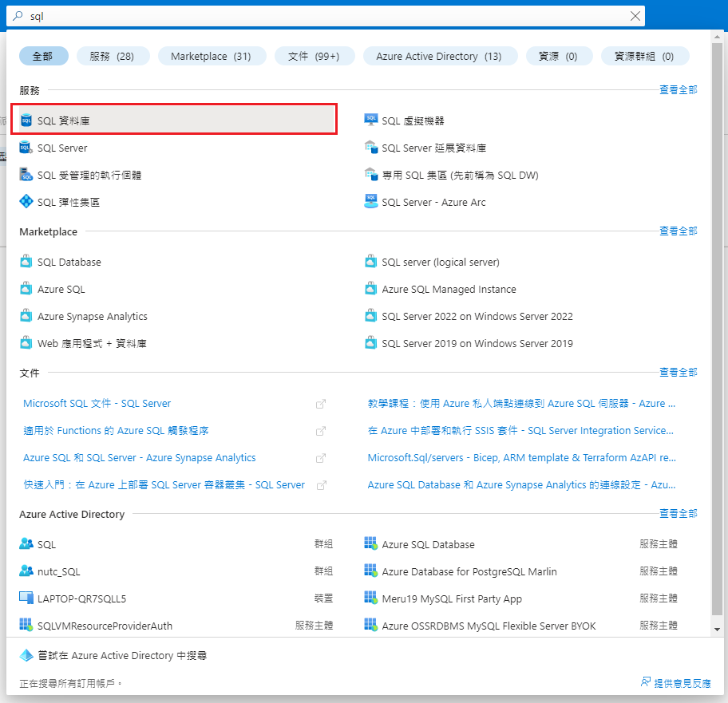Click the SQL Server 2022 on Windows Server icon
Image resolution: width=728 pixels, height=703 pixels.
[x=370, y=315]
